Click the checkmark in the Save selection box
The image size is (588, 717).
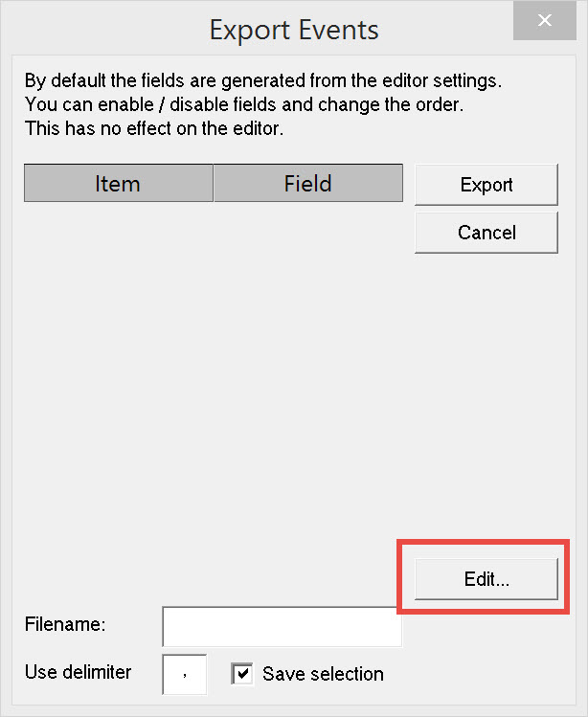tap(241, 674)
